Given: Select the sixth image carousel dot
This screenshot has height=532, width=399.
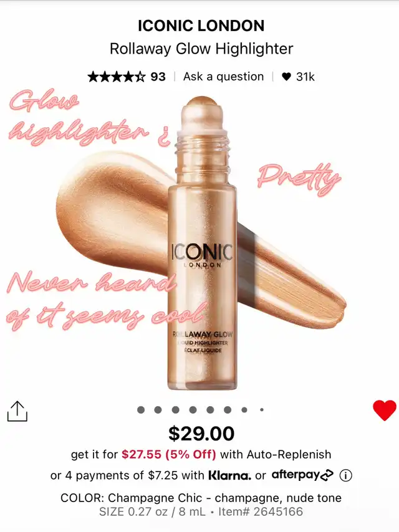Looking at the screenshot, I should click(x=228, y=410).
